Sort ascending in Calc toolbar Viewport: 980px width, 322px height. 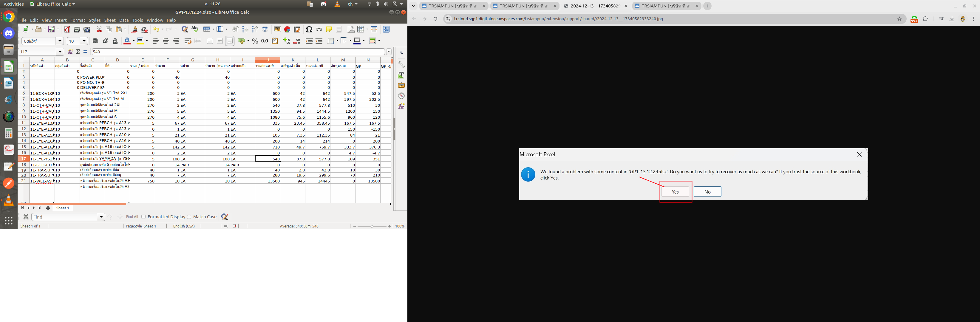coord(245,29)
